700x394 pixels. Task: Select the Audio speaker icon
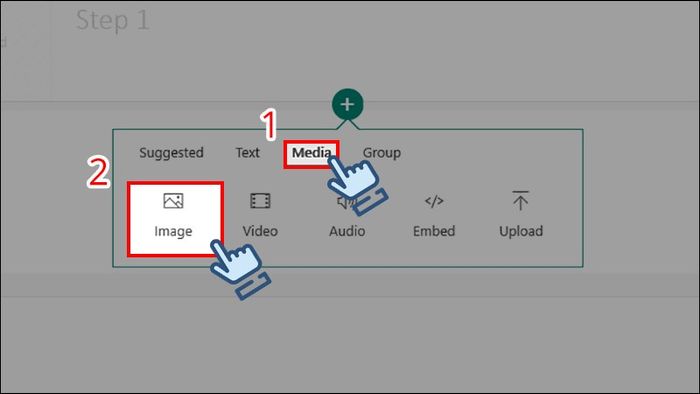pos(345,202)
